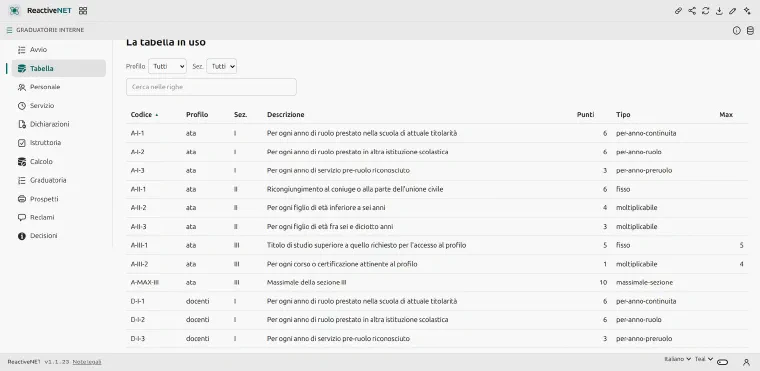This screenshot has height=371, width=760.
Task: Go to the Dichiarazioni section
Action: pos(59,124)
